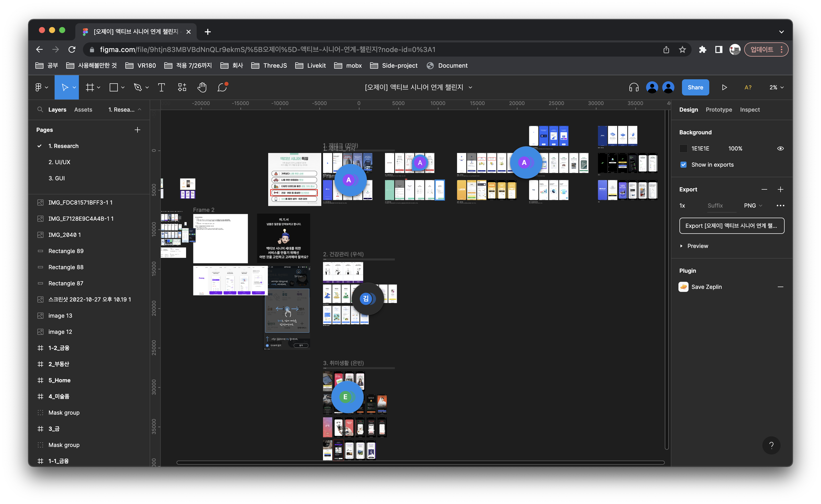
Task: Open the Comment tool
Action: (x=222, y=87)
